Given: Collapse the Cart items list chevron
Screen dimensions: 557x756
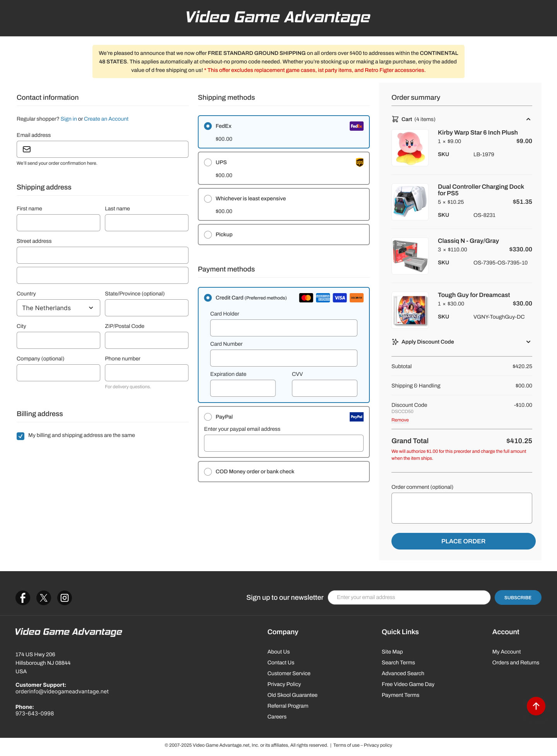Looking at the screenshot, I should point(528,119).
